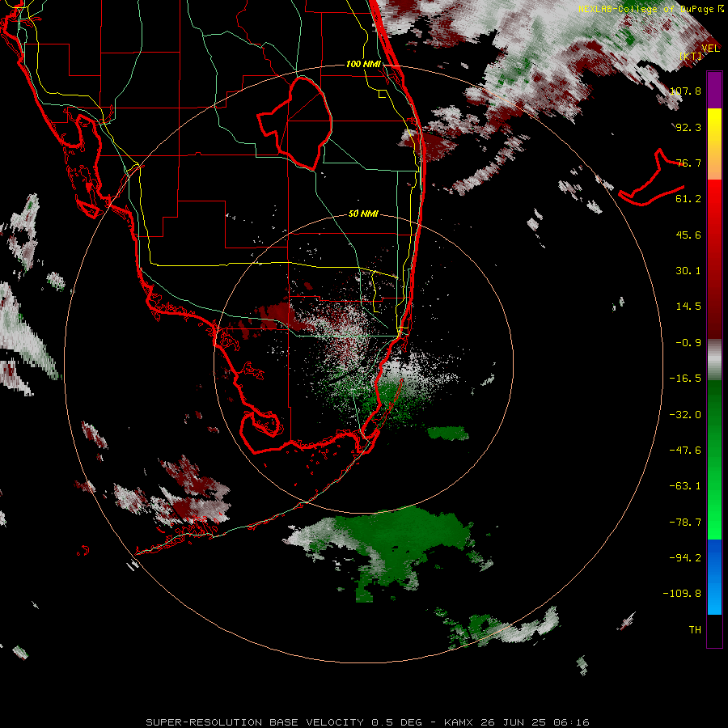Click the 107.8 value on velocity scale
The image size is (728, 728).
point(685,91)
